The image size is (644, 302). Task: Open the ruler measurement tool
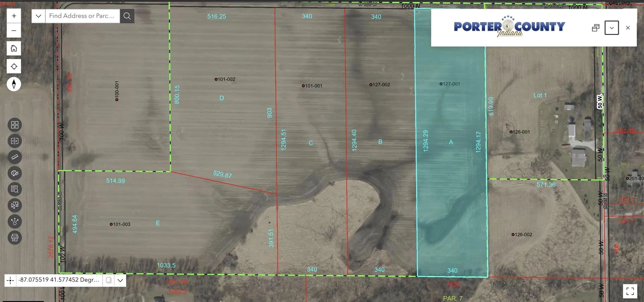click(x=15, y=157)
